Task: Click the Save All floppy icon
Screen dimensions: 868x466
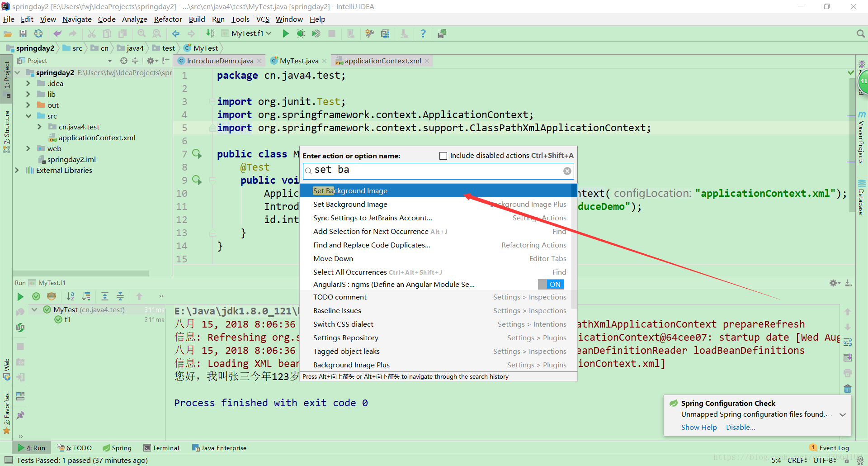Action: point(23,33)
